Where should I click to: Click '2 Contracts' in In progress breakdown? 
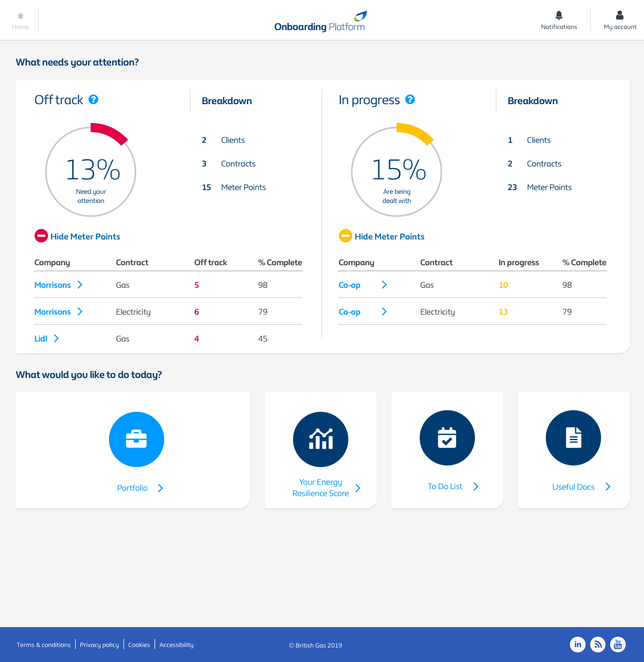[x=535, y=164]
